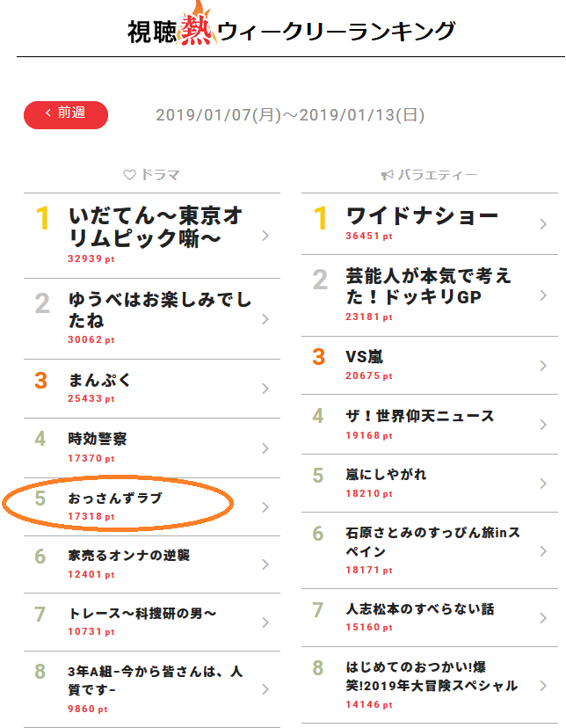Open 3年A組 drama ranking entry
The width and height of the screenshot is (566, 728).
pos(152,689)
